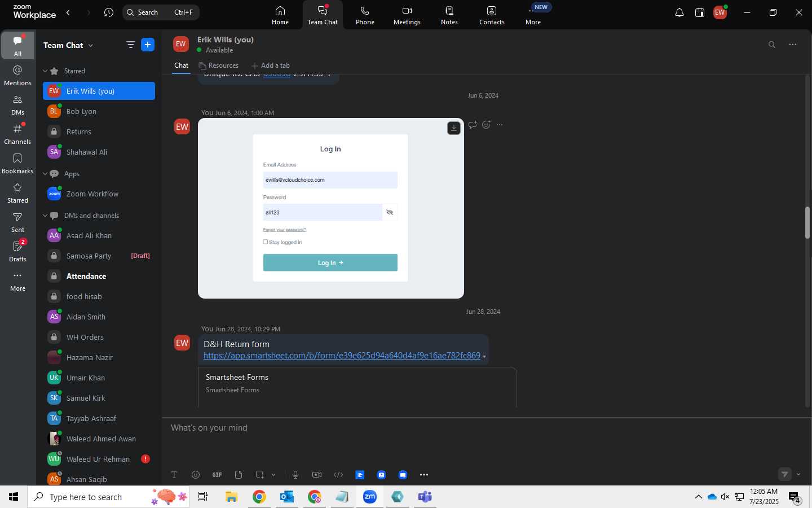Collapse the Starred section
The width and height of the screenshot is (812, 508).
pos(45,71)
